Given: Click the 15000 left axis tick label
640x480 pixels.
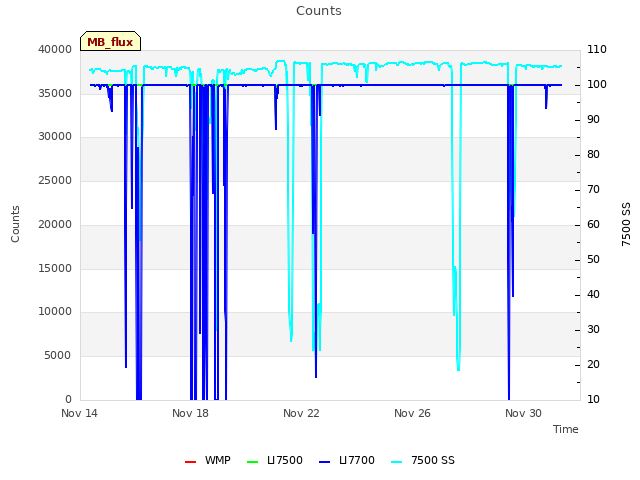Looking at the screenshot, I should tap(55, 269).
